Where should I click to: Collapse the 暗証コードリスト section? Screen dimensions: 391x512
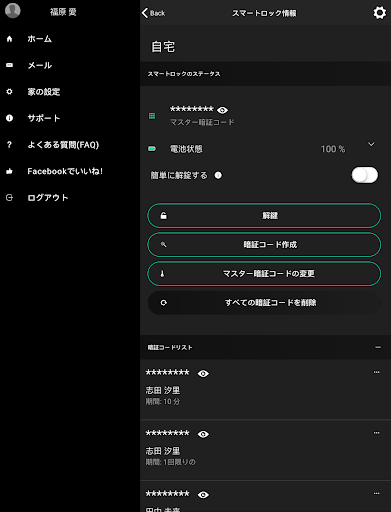378,347
